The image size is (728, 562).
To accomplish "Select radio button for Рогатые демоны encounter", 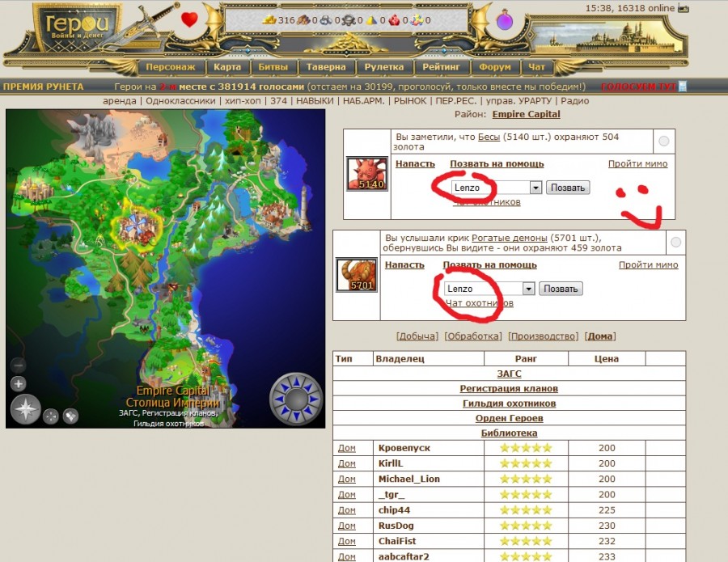I will [676, 242].
